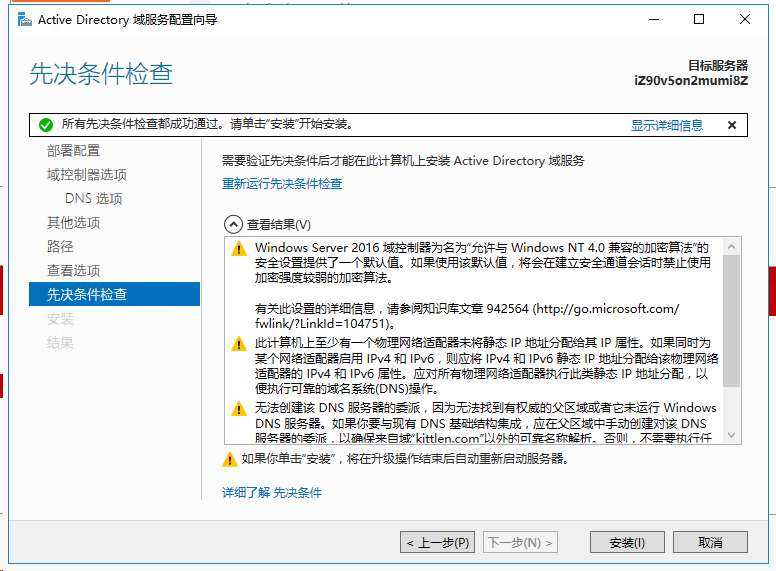The width and height of the screenshot is (776, 571).
Task: Click 上一步(P) back button
Action: click(437, 542)
